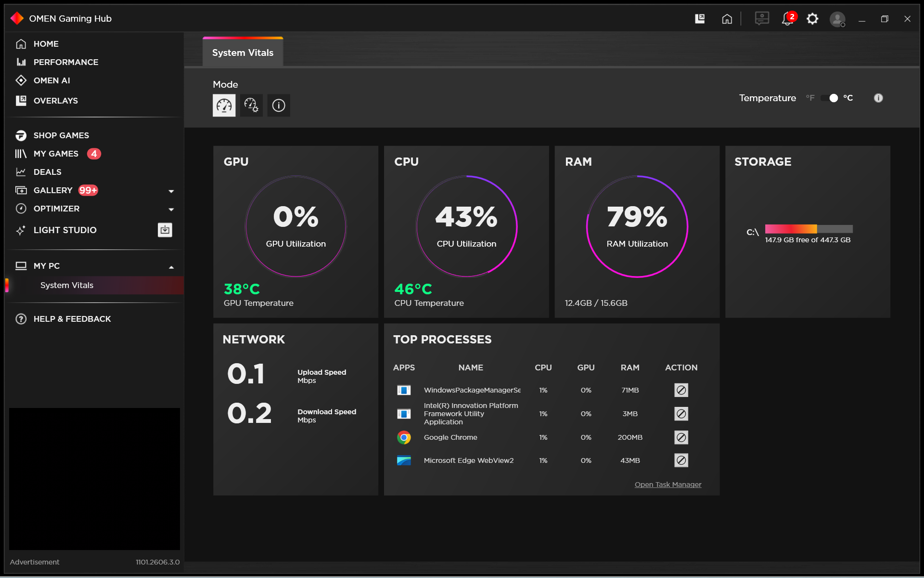
Task: Click the 38°C GPU temperature reading
Action: coord(242,289)
